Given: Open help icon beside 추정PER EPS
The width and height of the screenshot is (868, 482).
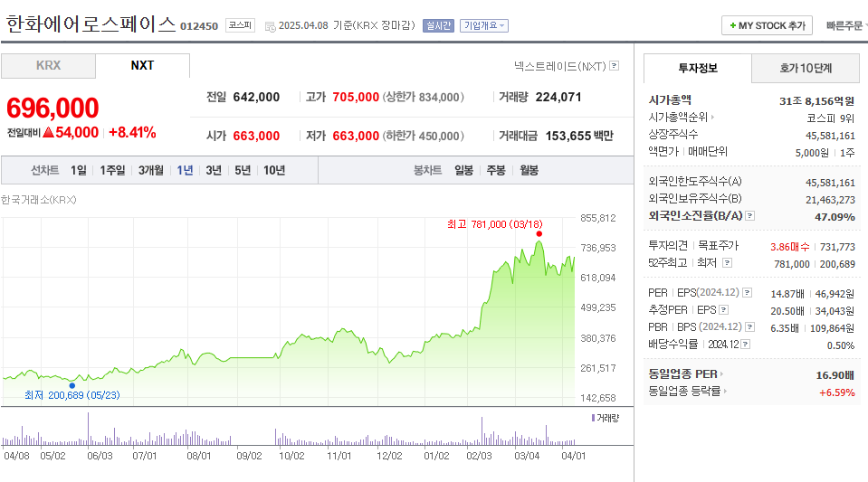Looking at the screenshot, I should click(723, 310).
